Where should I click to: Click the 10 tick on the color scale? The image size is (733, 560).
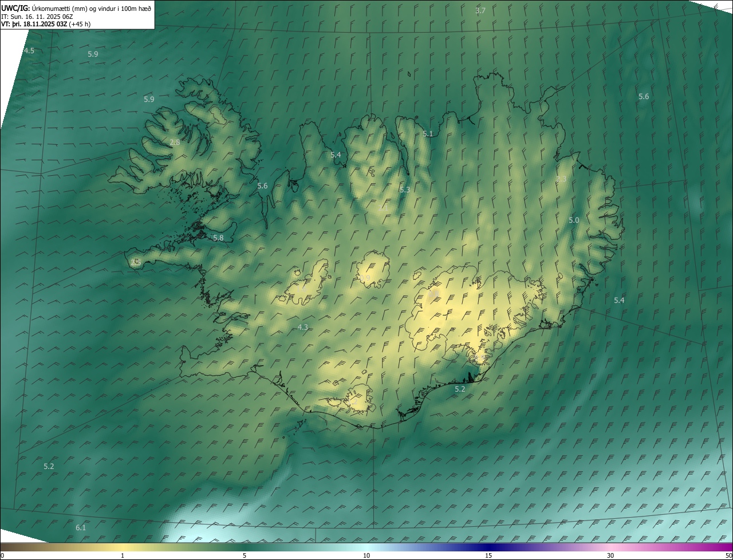366,556
